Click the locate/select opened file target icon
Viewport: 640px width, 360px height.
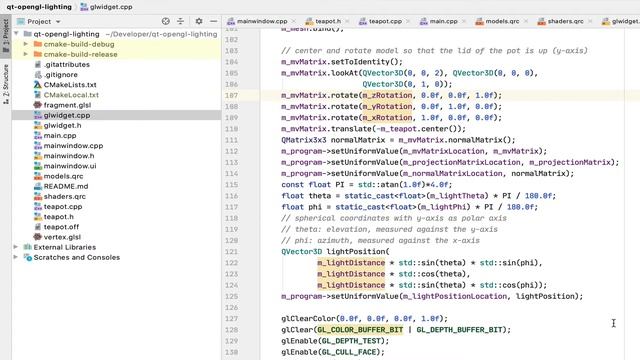coord(165,21)
